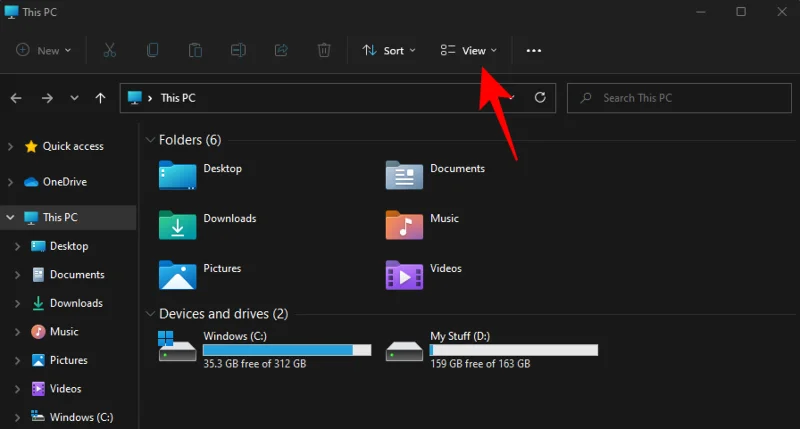Open the Downloads folder icon in main pane
Viewport: 800px width, 429px height.
177,225
